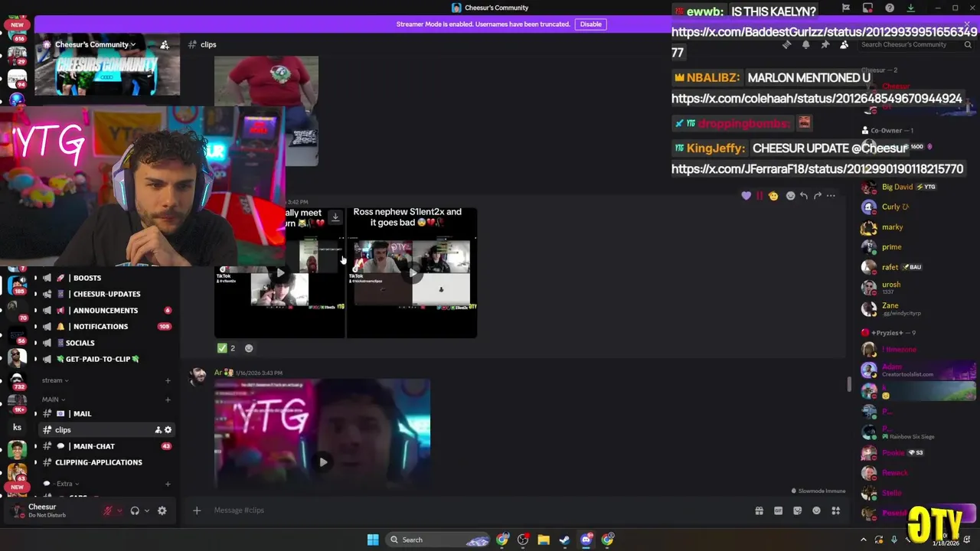Open urosh's profile in member list

point(915,288)
